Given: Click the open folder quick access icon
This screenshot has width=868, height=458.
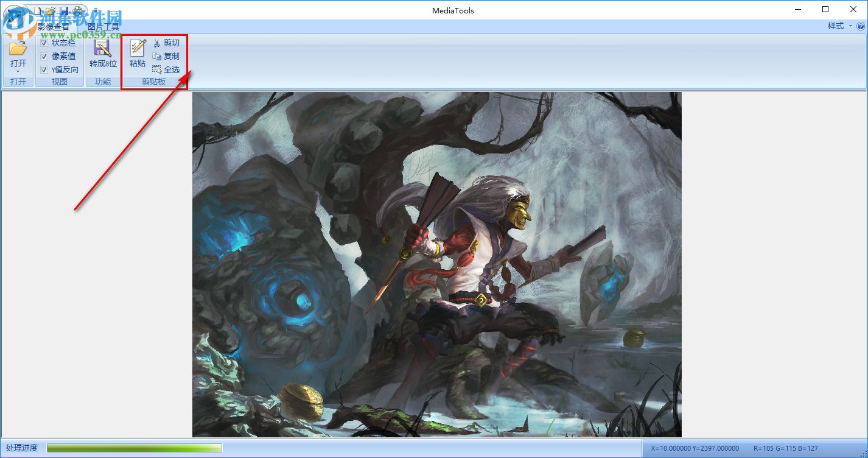Looking at the screenshot, I should tap(51, 11).
